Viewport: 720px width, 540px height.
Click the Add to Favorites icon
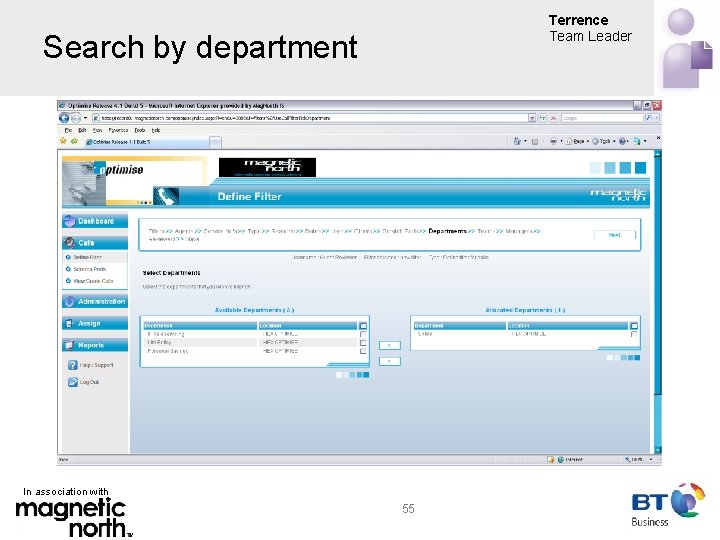74,141
